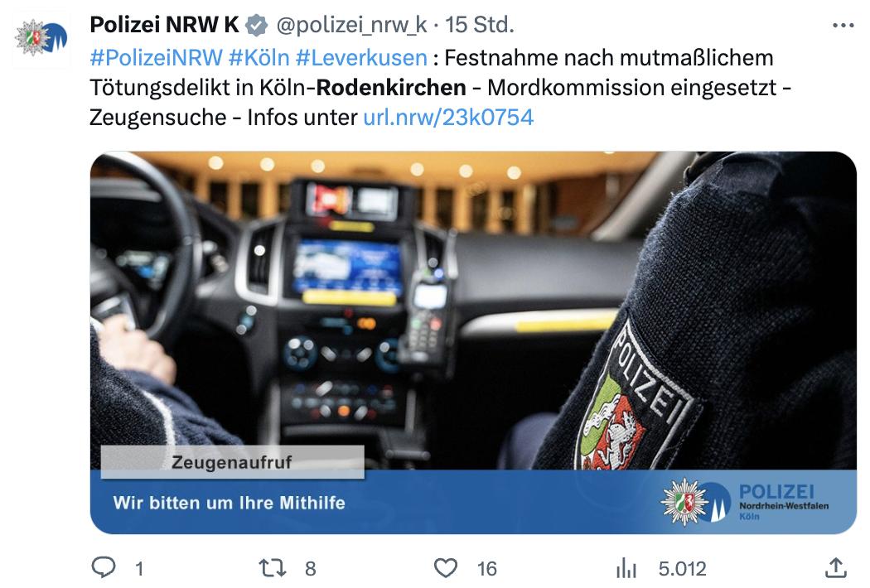Follow the url.nrw/23k0754 link
This screenshot has height=588, width=870.
448,118
